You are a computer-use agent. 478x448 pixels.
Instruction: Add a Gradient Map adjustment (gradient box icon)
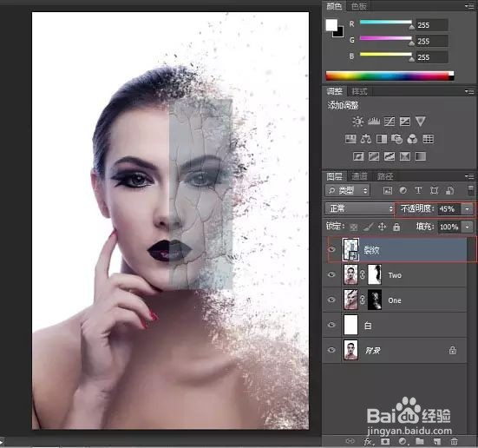point(421,156)
